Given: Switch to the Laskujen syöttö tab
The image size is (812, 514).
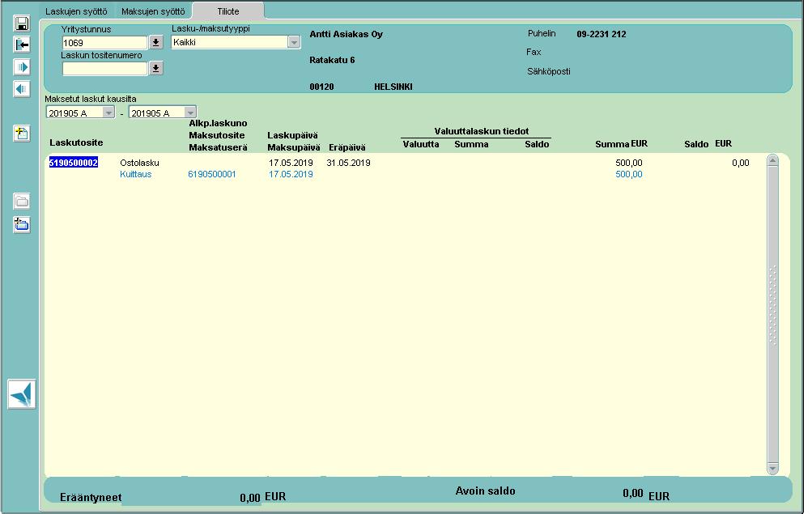Looking at the screenshot, I should coord(76,11).
